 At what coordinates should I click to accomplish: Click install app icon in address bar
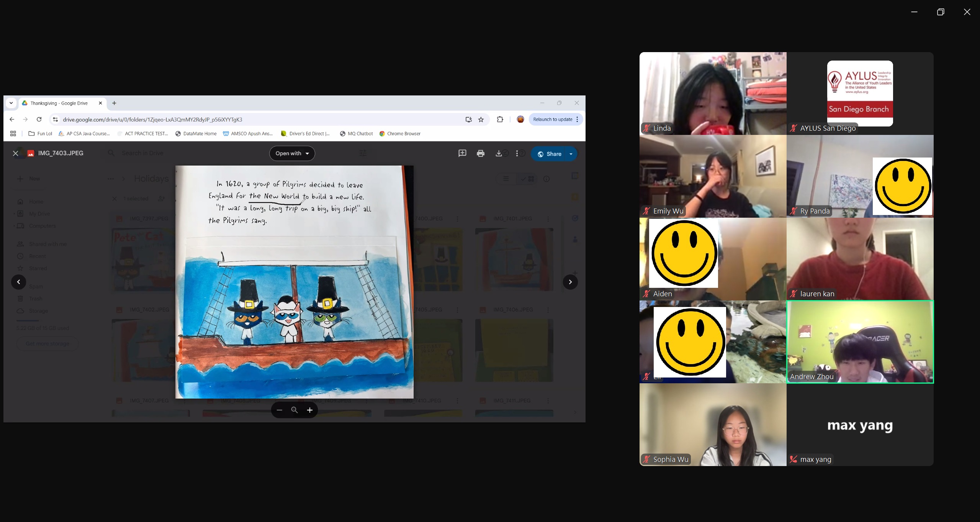(468, 120)
